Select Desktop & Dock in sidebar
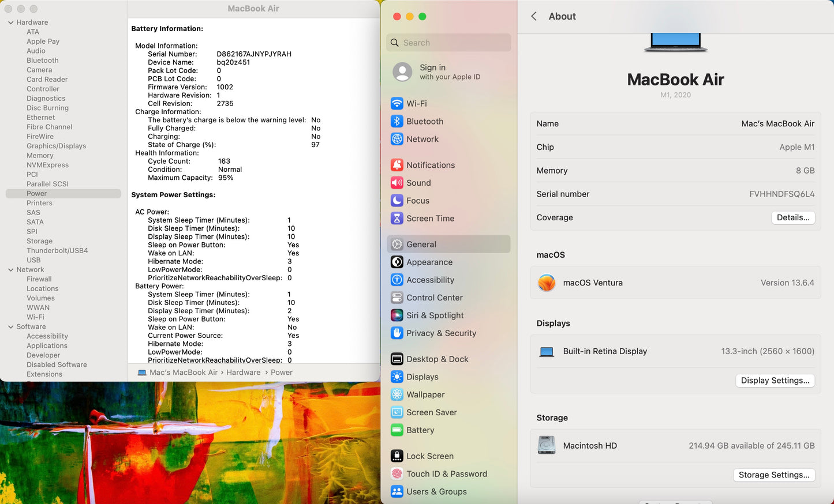The width and height of the screenshot is (834, 504). tap(437, 359)
